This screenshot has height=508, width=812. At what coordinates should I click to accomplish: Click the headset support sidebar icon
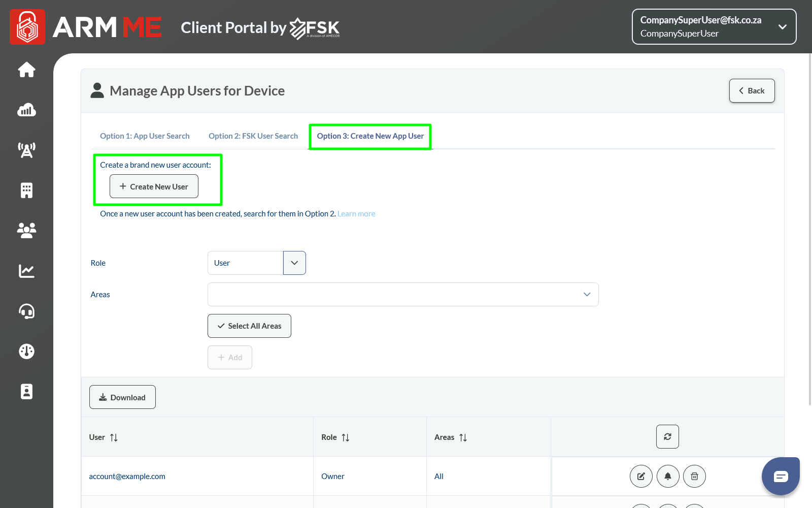[x=26, y=311]
